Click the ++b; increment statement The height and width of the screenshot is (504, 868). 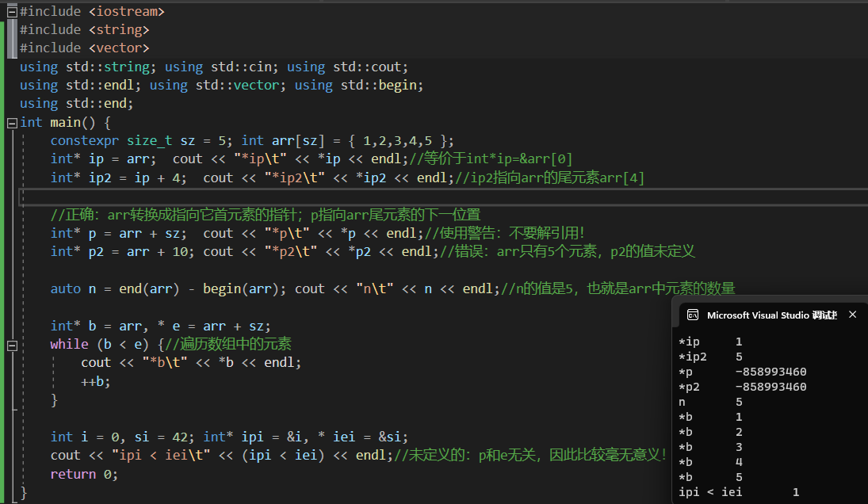pos(96,381)
